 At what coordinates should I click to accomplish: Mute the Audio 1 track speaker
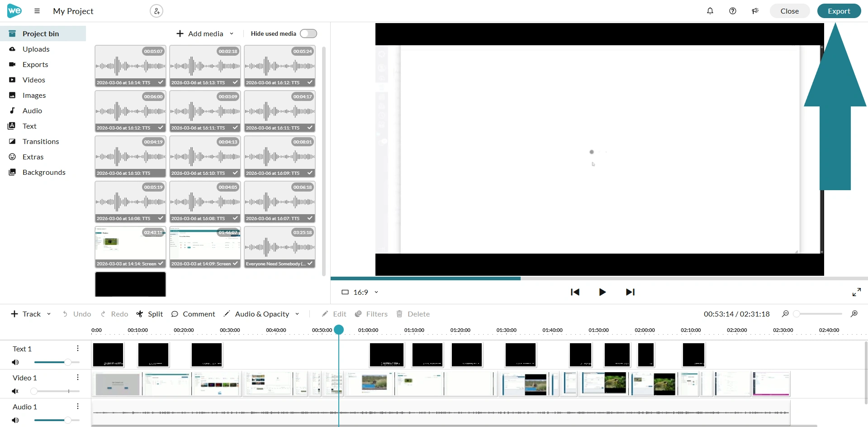[x=15, y=420]
